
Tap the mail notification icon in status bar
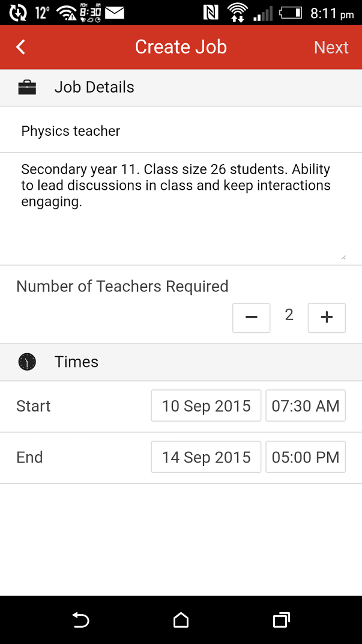115,13
